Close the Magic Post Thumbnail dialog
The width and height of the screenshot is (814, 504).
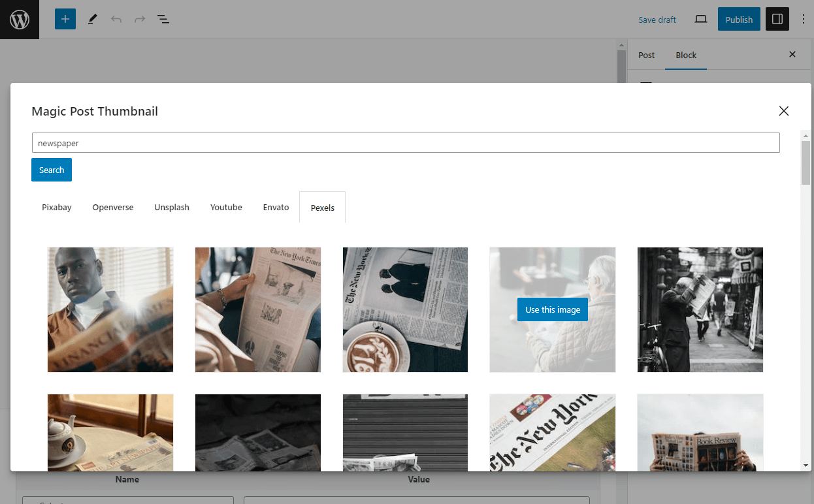coord(784,111)
